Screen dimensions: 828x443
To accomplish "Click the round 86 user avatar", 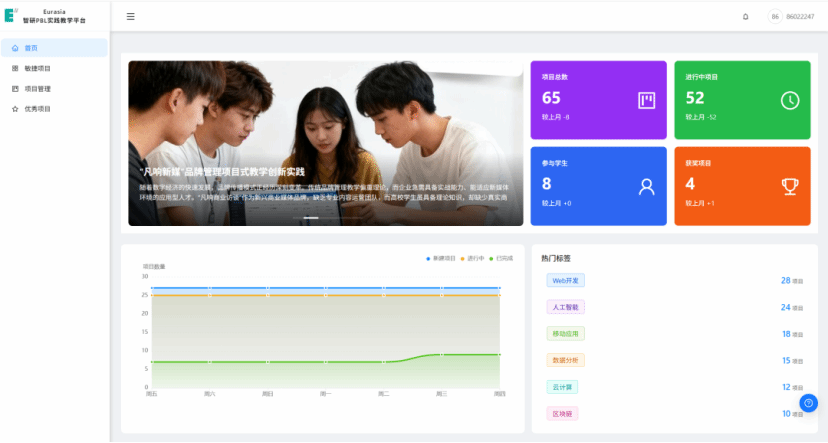I will pyautogui.click(x=775, y=17).
